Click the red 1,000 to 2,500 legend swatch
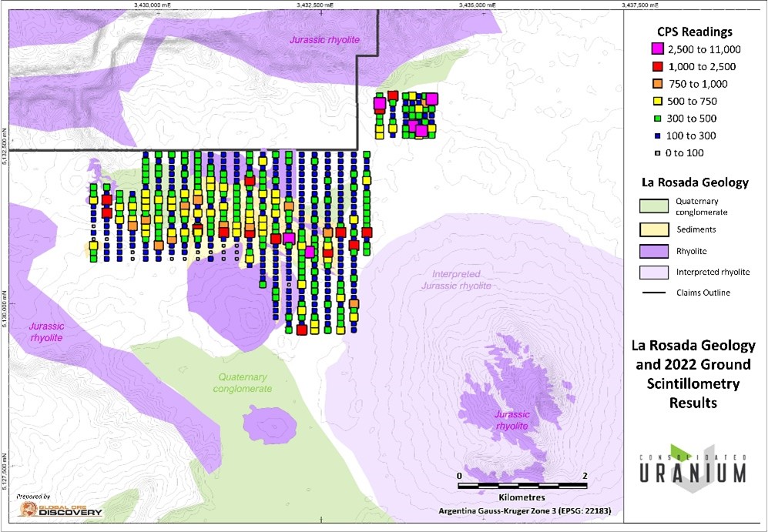 pyautogui.click(x=657, y=66)
